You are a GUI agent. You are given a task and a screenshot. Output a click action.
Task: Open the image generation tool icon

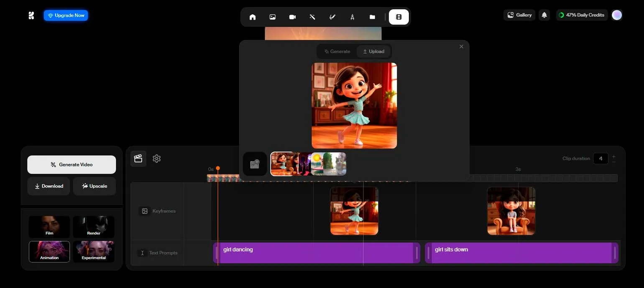coord(273,17)
